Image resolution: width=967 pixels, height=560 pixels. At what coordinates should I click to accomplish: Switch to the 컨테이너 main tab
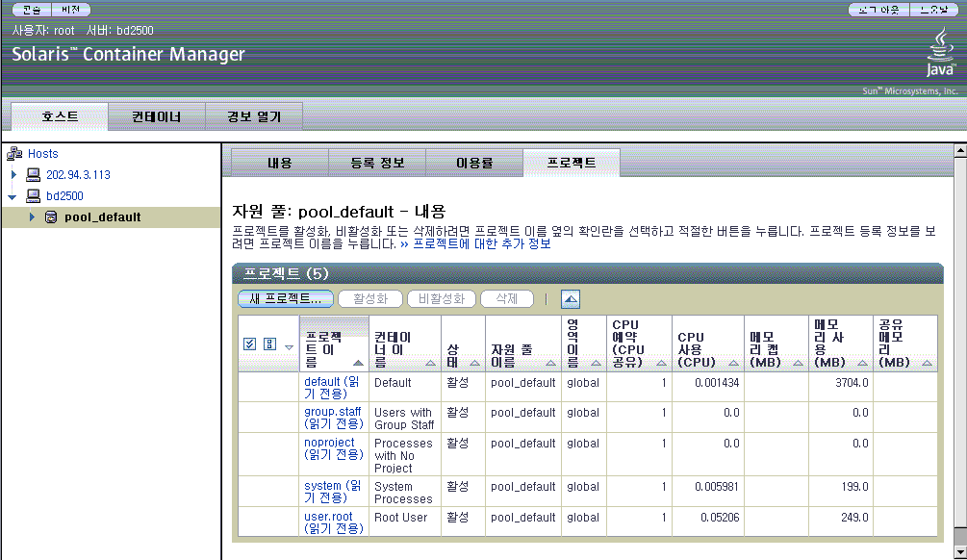(157, 116)
